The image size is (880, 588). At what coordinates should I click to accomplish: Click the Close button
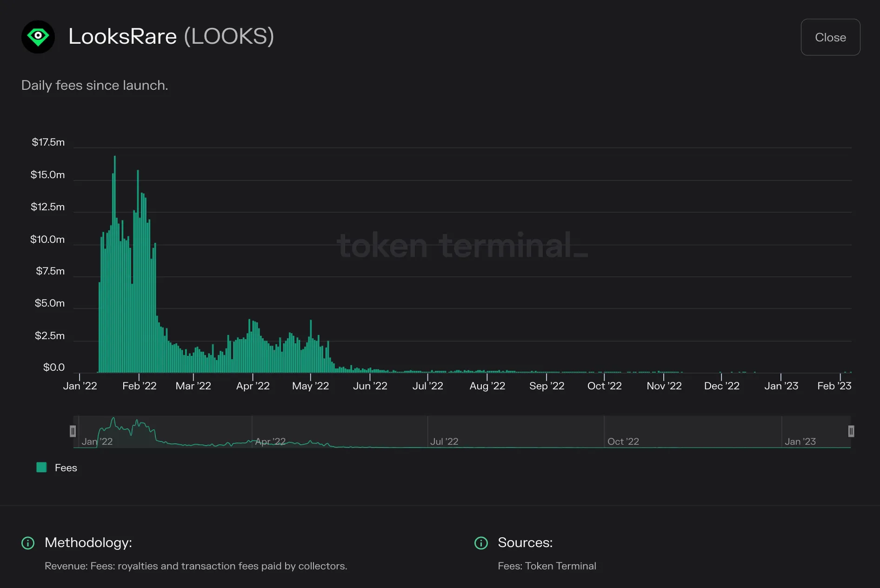pyautogui.click(x=830, y=37)
